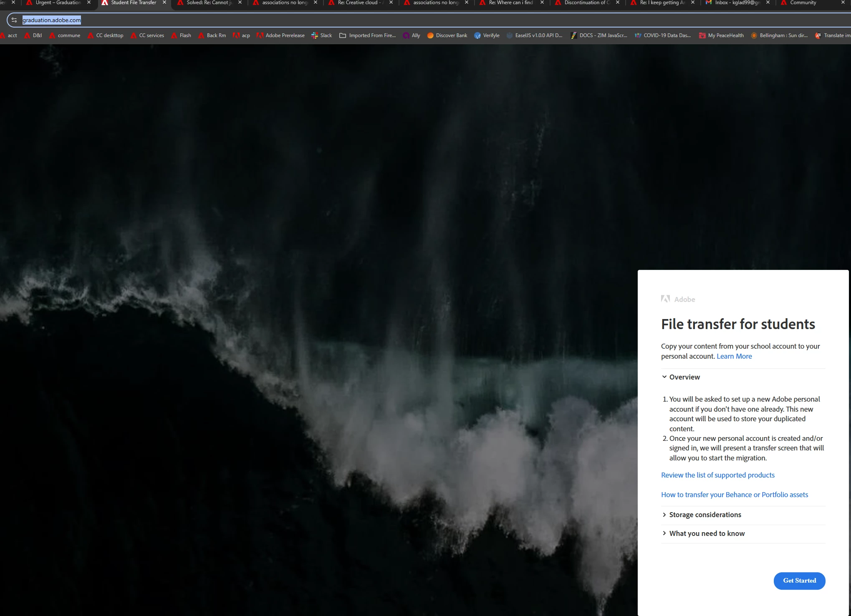Screen dimensions: 851x616
Task: Open Behance or Portfolio assets transfer link
Action: [734, 495]
